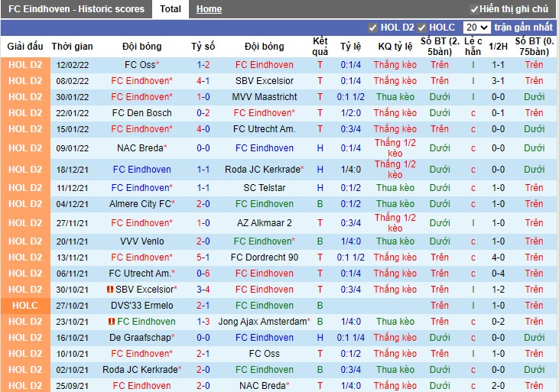Open FC Oss team link on 12/02/22
559x392 pixels.
pyautogui.click(x=140, y=65)
